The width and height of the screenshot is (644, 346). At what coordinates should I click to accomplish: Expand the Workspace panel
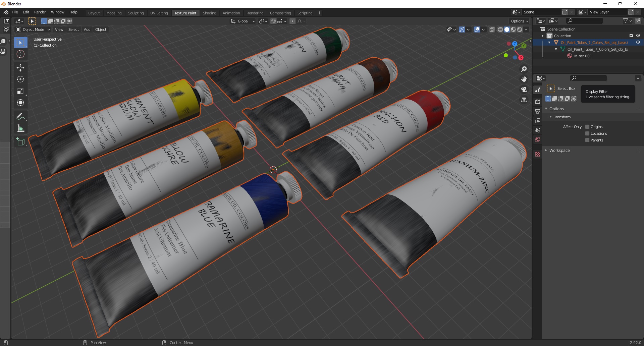coord(546,151)
